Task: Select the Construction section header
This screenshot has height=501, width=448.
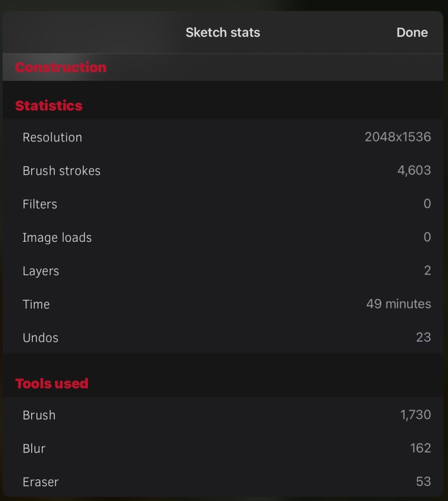Action: [61, 68]
